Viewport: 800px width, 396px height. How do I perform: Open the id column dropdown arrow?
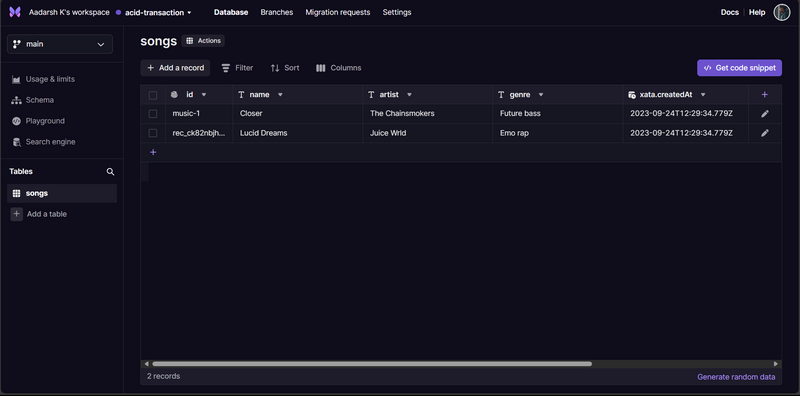click(204, 95)
